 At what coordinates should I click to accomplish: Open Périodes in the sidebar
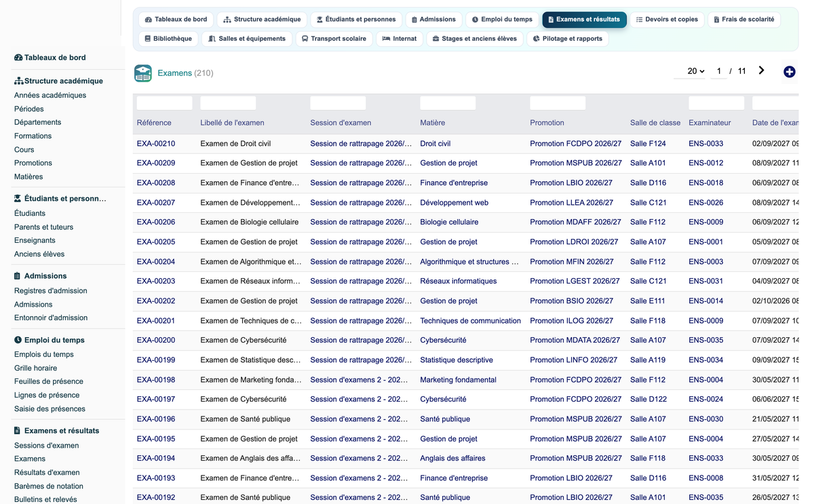[29, 109]
